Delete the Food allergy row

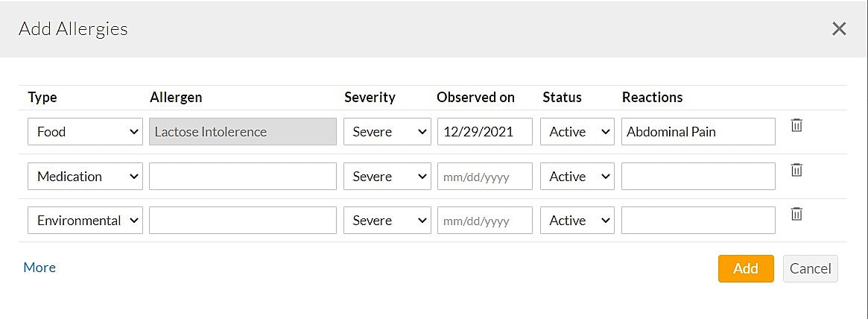(796, 125)
